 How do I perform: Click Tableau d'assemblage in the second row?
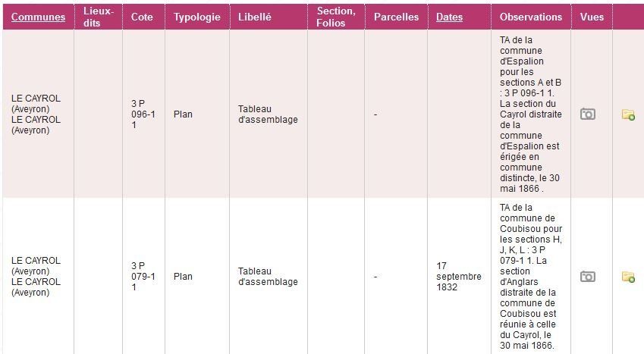[268, 277]
